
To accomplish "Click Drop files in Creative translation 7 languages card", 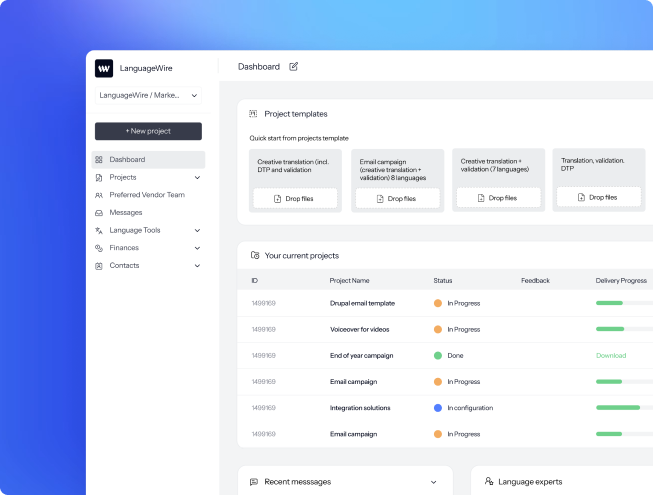I will click(x=498, y=198).
